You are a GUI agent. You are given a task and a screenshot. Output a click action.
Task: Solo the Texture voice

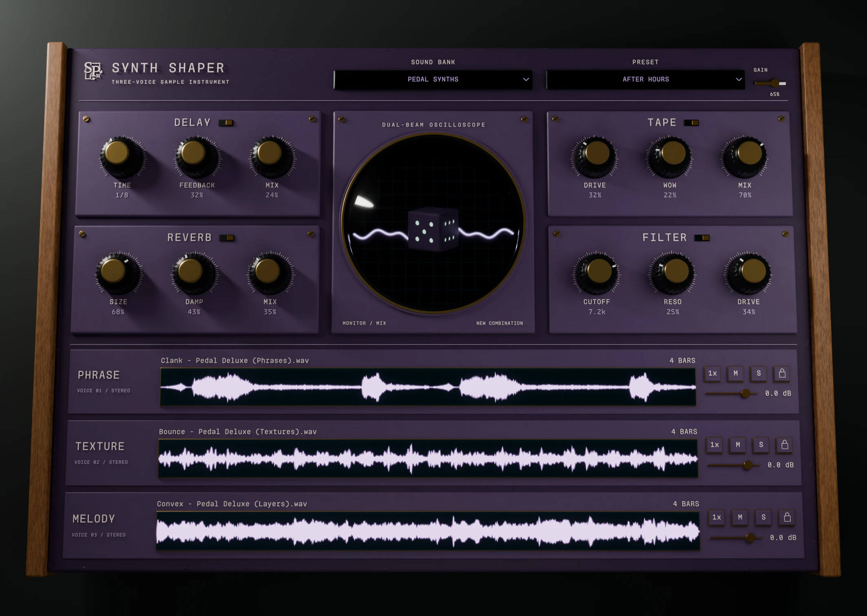click(761, 445)
